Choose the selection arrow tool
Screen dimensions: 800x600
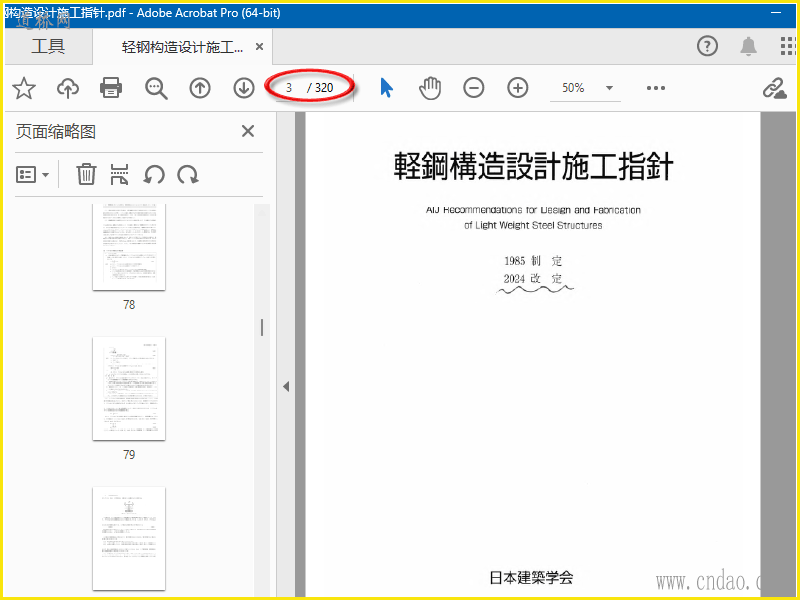[387, 88]
